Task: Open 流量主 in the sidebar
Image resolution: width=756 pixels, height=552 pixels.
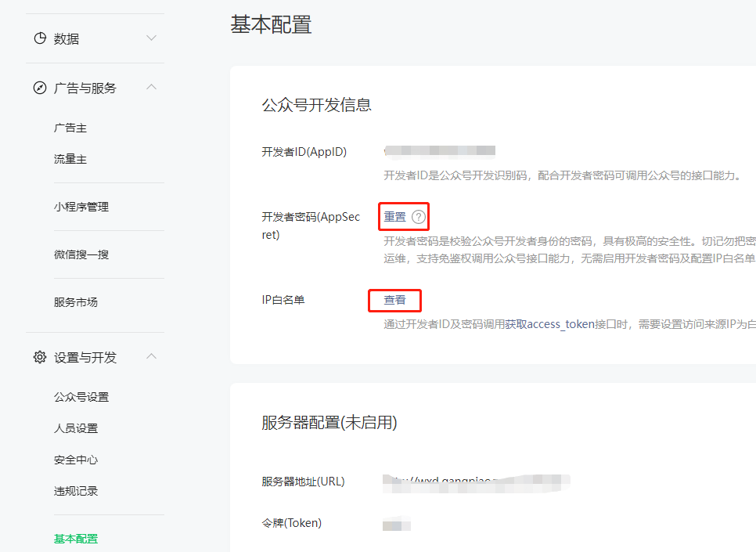Action: (70, 159)
